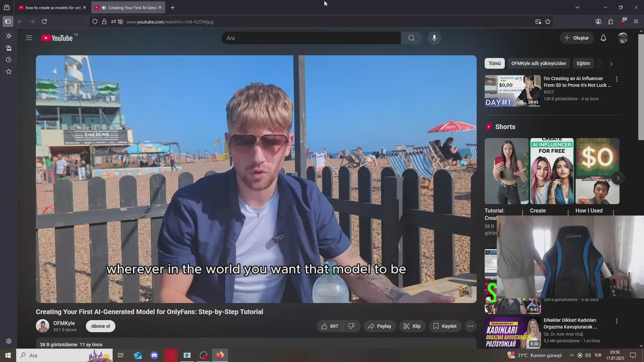This screenshot has width=644, height=362.
Task: Select the Eğitim filter chip
Action: (583, 63)
